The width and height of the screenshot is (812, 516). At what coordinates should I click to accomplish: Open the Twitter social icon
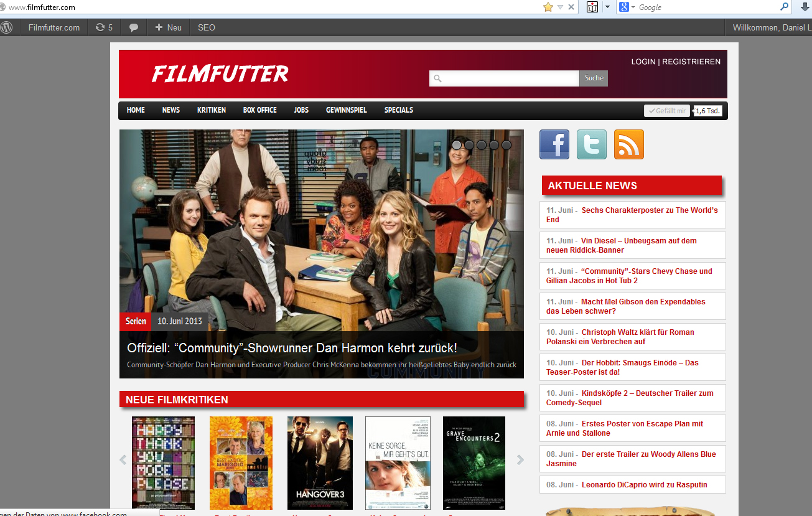pyautogui.click(x=591, y=144)
